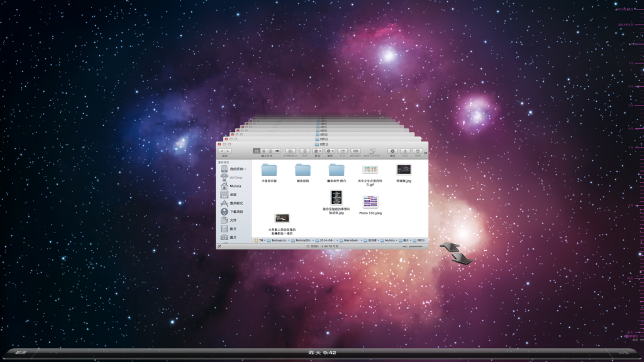Select the Photo 330.jpeg thumbnail
This screenshot has width=644, height=362.
[x=370, y=202]
